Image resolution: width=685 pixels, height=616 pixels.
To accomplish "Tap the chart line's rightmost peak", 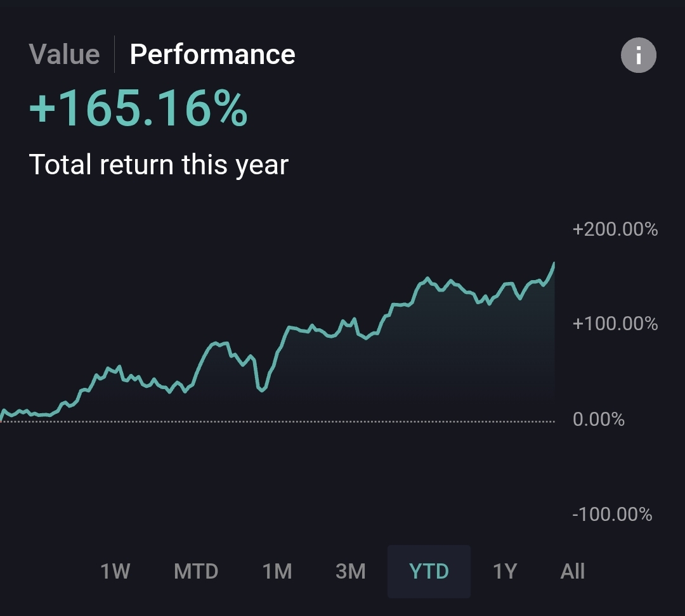I will pos(554,264).
